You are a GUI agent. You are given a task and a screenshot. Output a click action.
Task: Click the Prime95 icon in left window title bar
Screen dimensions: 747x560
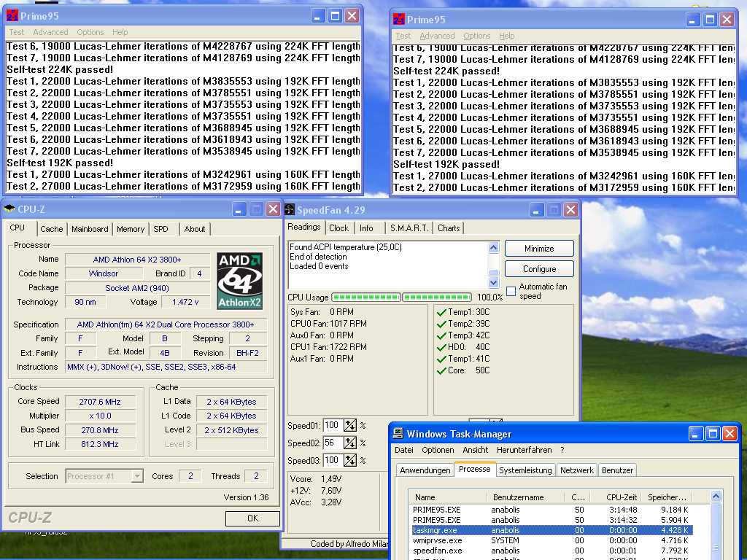(x=12, y=16)
